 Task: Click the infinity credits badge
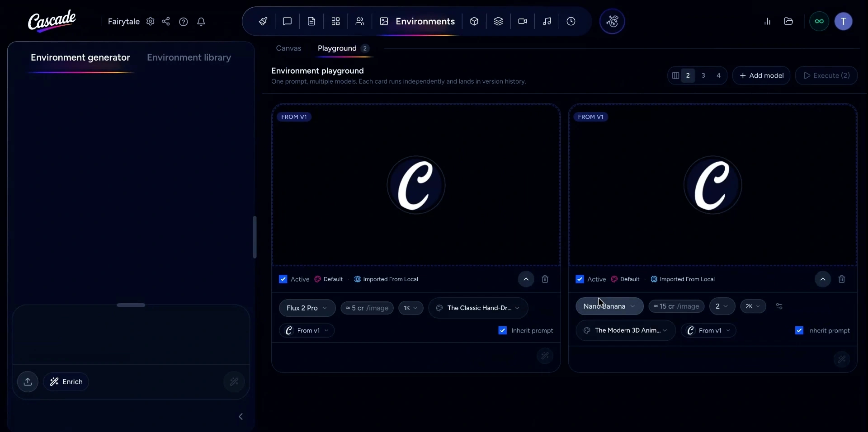(x=819, y=21)
